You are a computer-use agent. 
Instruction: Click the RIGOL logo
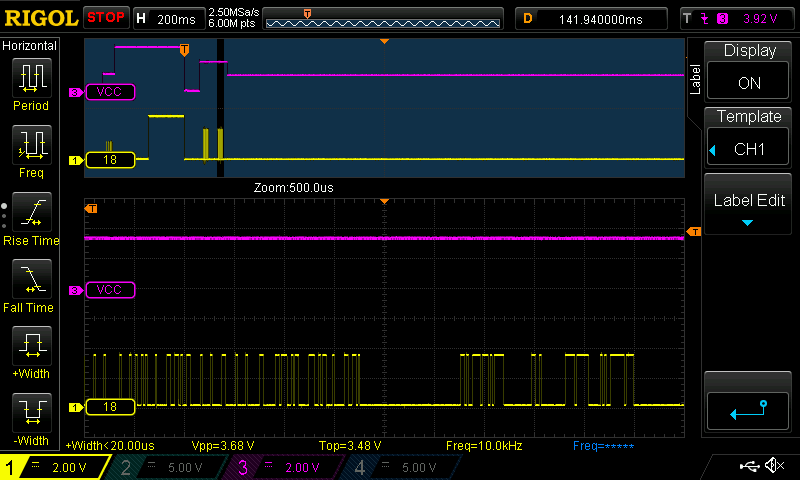click(x=40, y=18)
